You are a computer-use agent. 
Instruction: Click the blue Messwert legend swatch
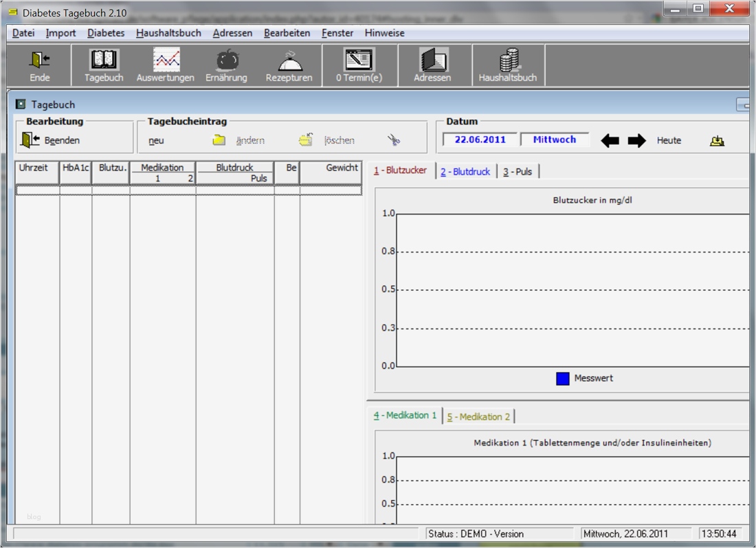coord(563,378)
